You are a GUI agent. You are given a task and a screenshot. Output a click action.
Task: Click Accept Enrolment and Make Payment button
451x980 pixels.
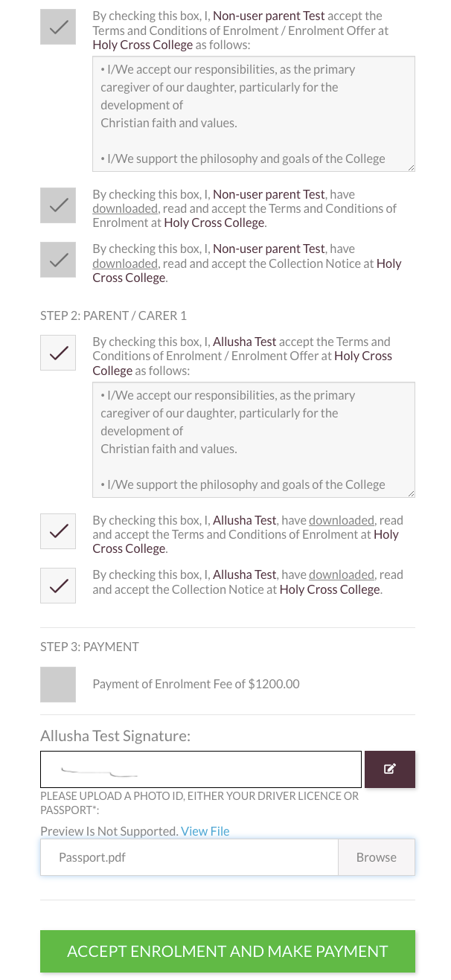228,951
